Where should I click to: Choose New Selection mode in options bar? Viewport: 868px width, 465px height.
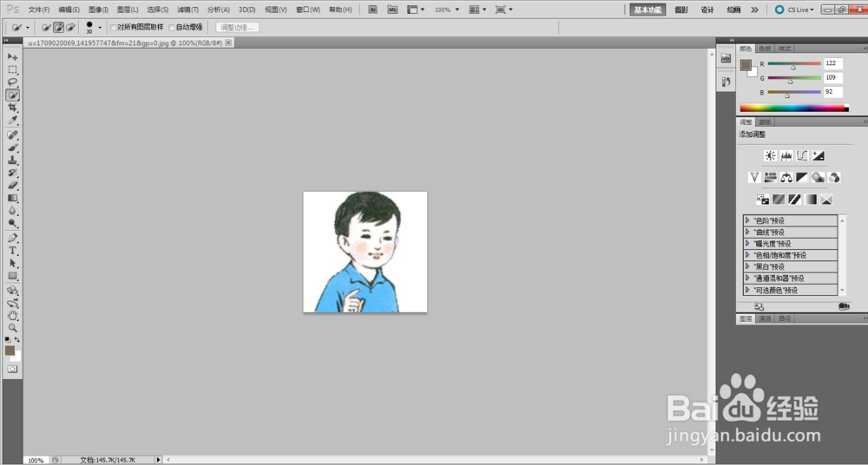point(47,27)
